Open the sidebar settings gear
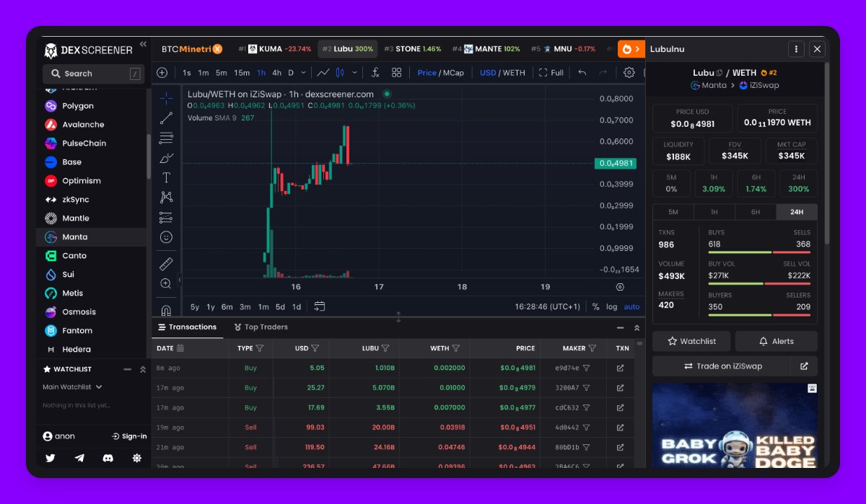This screenshot has height=504, width=866. pos(136,458)
